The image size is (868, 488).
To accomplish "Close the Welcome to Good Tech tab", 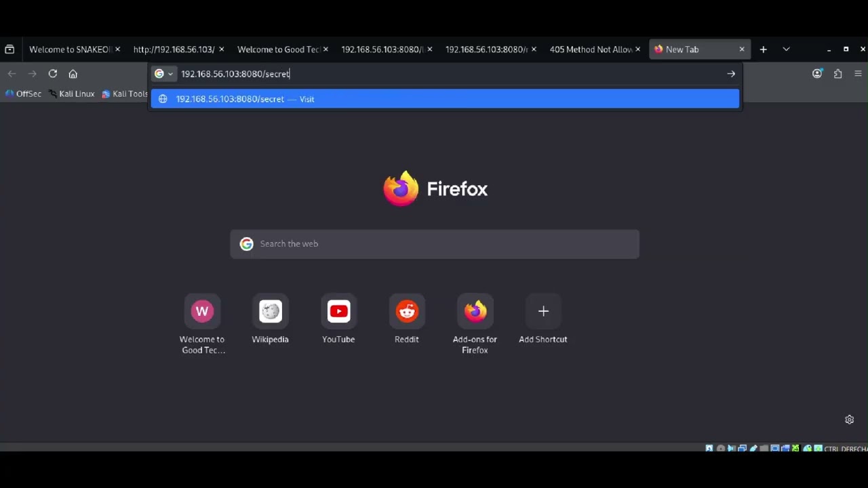I will [325, 49].
